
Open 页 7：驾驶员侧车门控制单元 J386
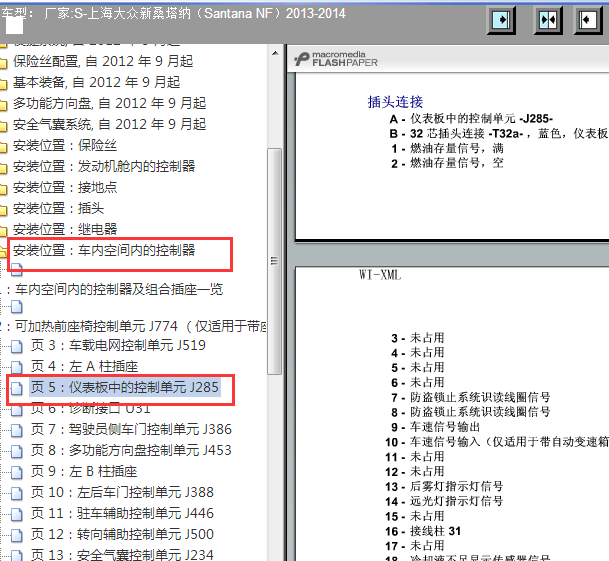pyautogui.click(x=131, y=429)
